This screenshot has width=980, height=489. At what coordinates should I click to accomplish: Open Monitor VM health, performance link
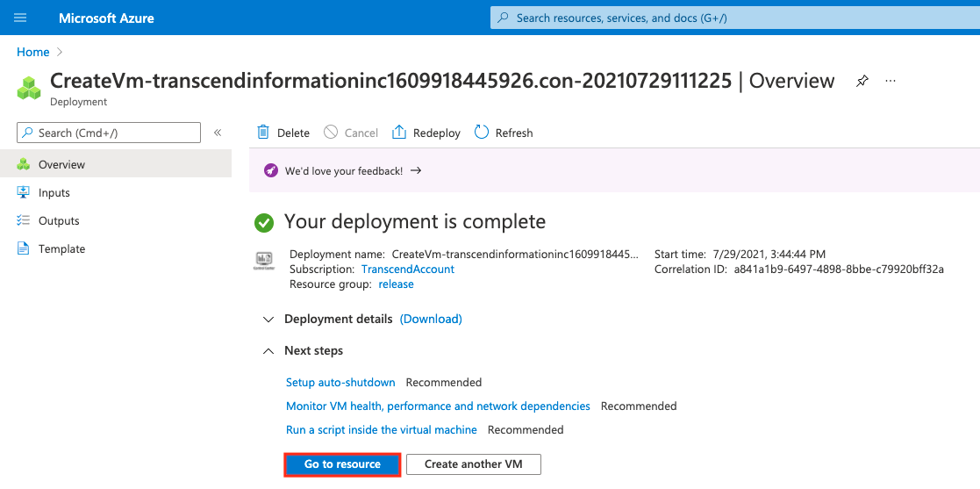click(x=438, y=406)
